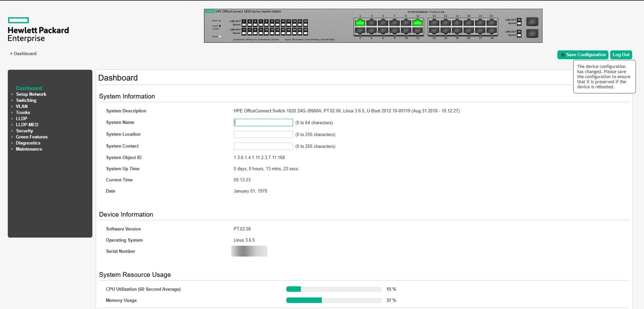Viewport: 644px width, 309px height.
Task: Click the System Object ID value 1.3.6.1.4.1.11.2.3.7.11.168
Action: click(x=259, y=158)
